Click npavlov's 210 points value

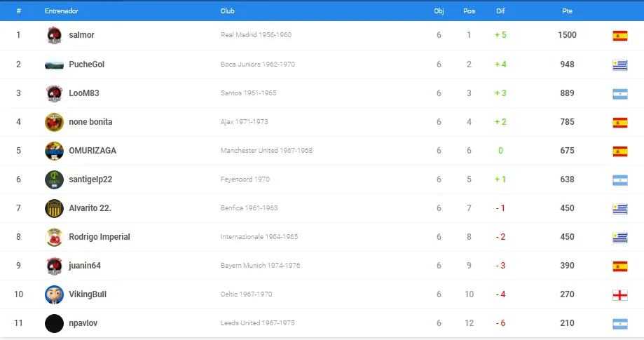tap(567, 323)
